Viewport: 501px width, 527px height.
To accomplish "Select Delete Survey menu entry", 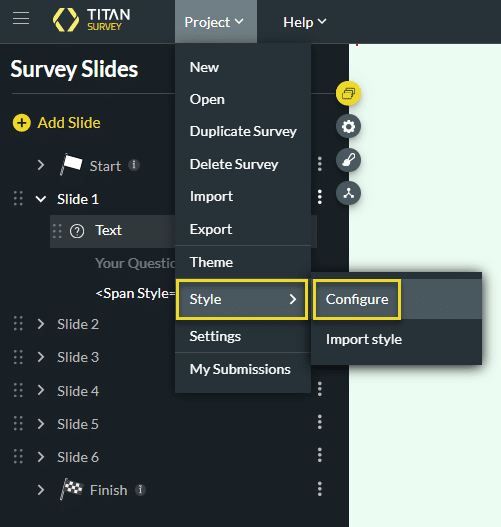I will click(243, 164).
